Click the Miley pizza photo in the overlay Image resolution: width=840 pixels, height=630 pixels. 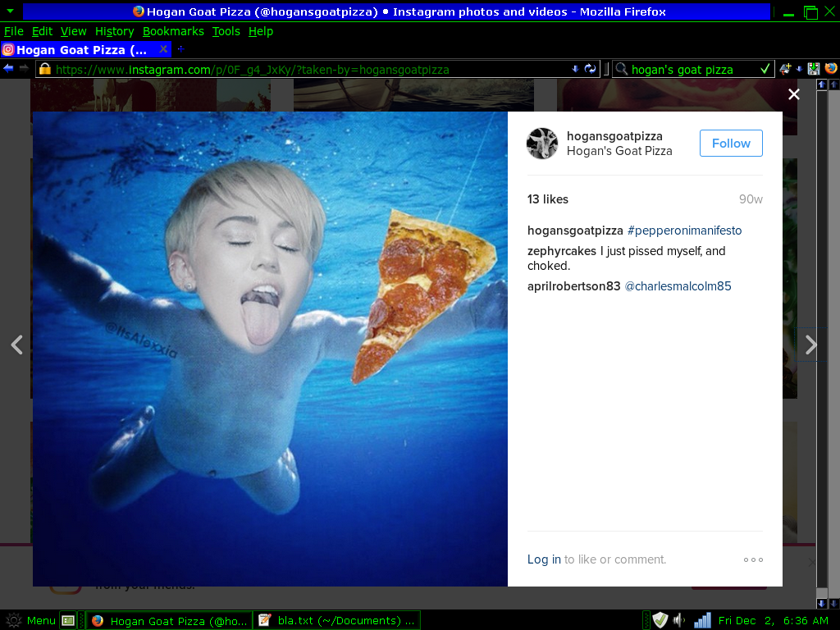point(270,349)
